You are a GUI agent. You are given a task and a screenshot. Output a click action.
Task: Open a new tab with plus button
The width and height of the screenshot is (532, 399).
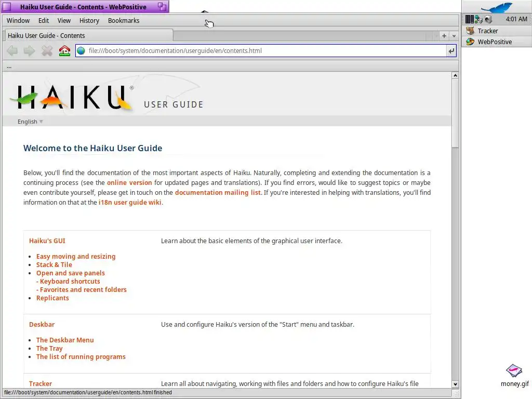click(444, 36)
